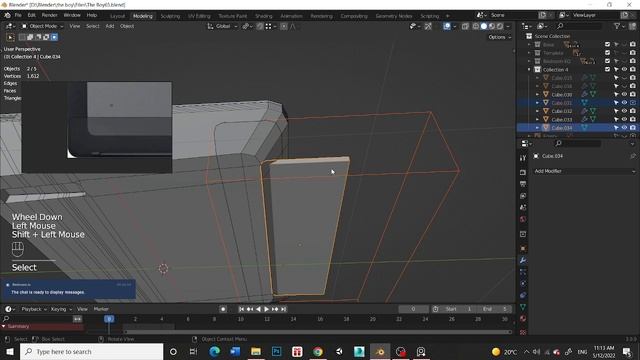Click the select box tool icon
This screenshot has width=640, height=360.
pyautogui.click(x=11, y=37)
